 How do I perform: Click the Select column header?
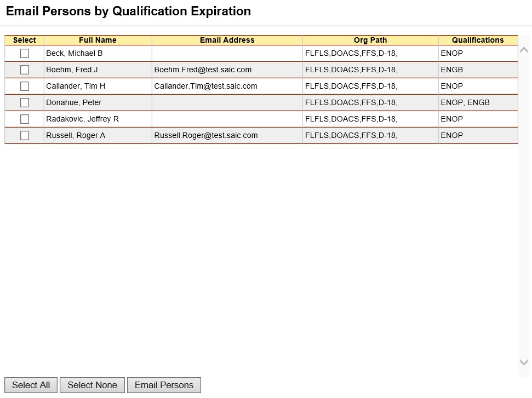coord(25,40)
